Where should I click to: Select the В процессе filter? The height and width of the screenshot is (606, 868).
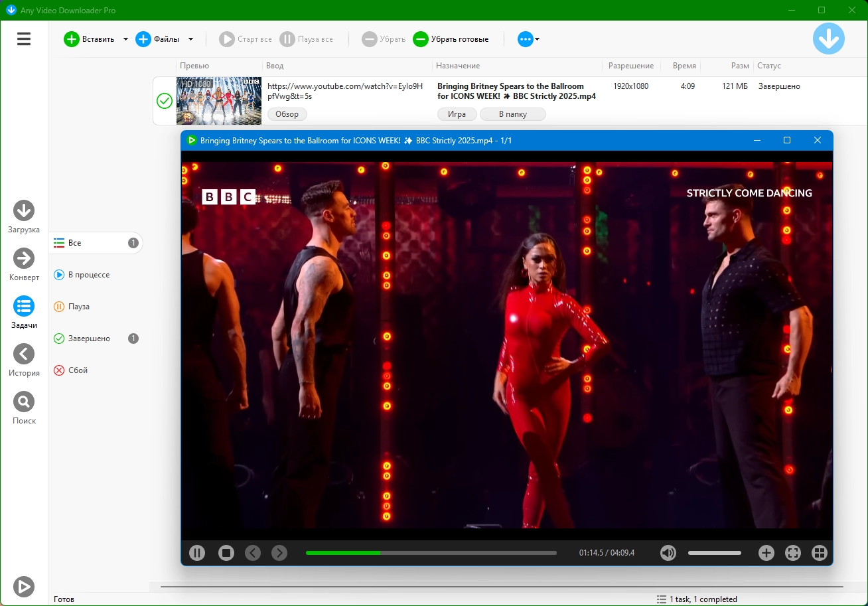point(89,275)
